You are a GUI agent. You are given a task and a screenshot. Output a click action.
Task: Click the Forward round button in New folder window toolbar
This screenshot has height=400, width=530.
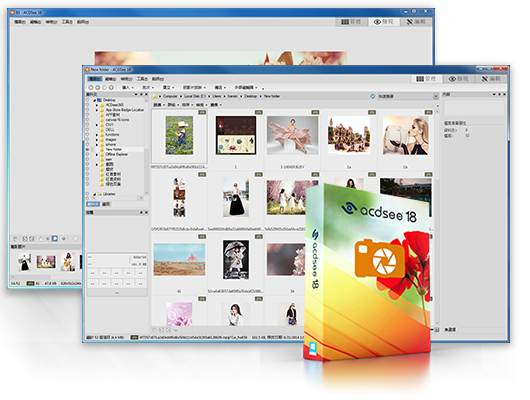tap(98, 88)
